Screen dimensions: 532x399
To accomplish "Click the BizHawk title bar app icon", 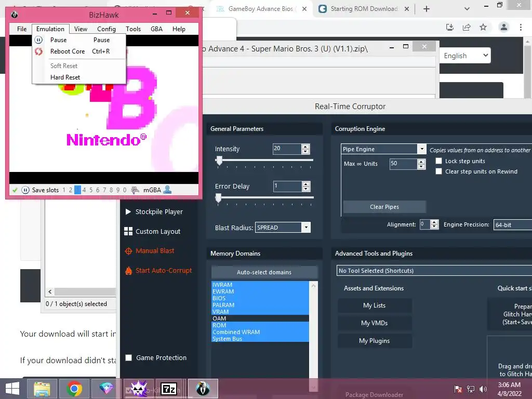I will pos(14,15).
